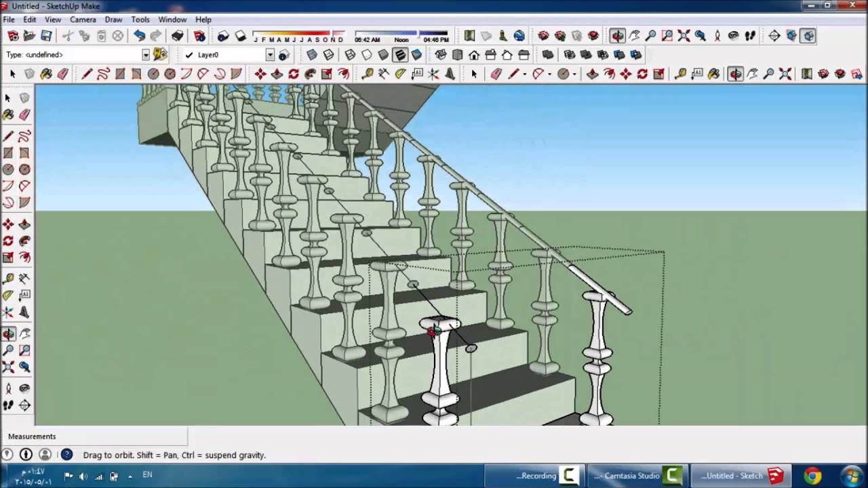Toggle Display Section Cuts
The width and height of the screenshot is (868, 488).
tap(808, 36)
